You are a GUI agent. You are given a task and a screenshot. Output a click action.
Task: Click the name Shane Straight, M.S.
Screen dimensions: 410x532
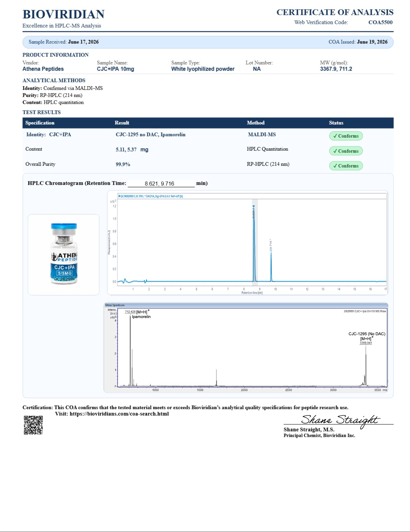(309, 429)
